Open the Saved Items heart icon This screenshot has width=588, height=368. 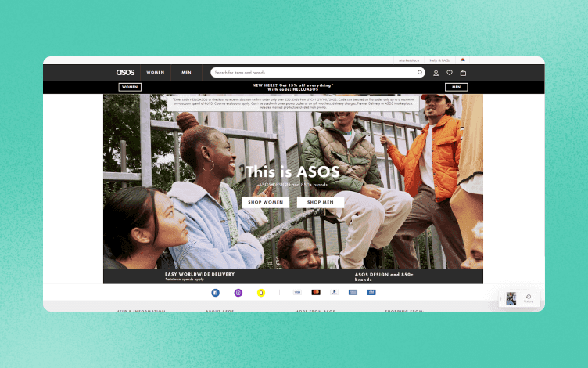pyautogui.click(x=450, y=73)
